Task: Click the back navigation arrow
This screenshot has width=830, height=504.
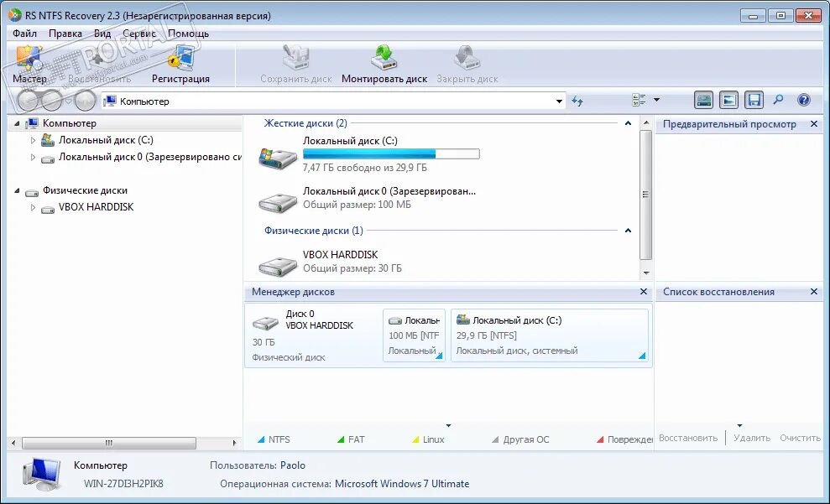Action: point(28,101)
